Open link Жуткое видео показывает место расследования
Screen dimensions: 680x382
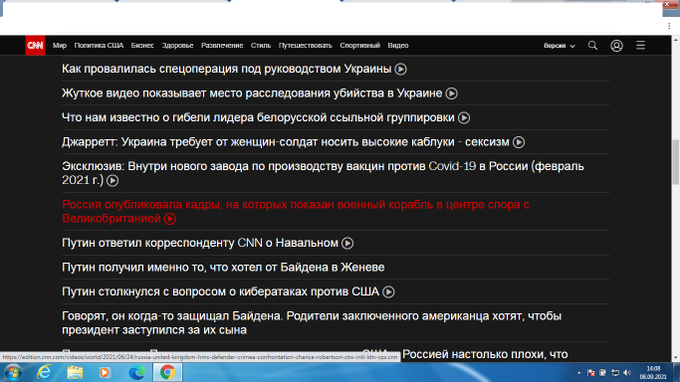click(252, 93)
